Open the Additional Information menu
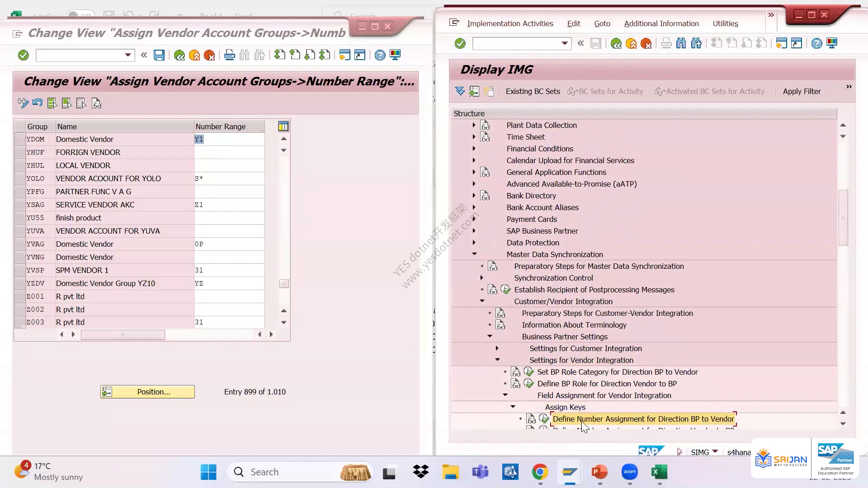Image resolution: width=868 pixels, height=488 pixels. 661,23
